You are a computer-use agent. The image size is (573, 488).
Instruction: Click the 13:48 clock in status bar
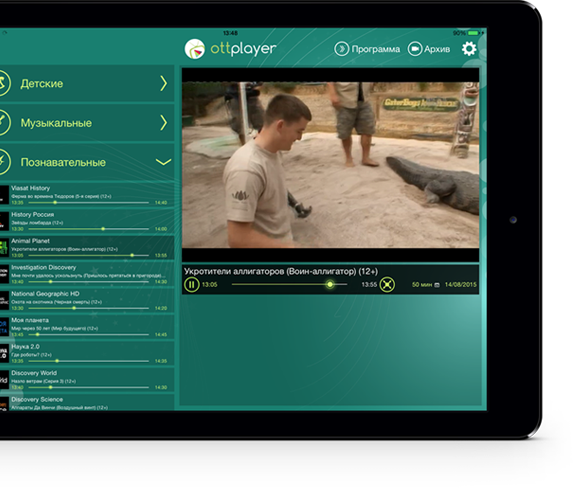(230, 33)
